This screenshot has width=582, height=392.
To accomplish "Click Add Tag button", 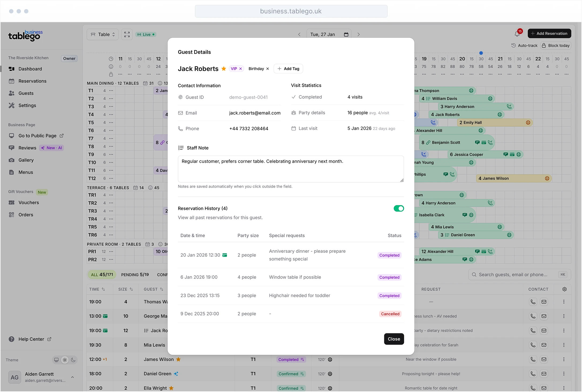I will click(x=288, y=69).
